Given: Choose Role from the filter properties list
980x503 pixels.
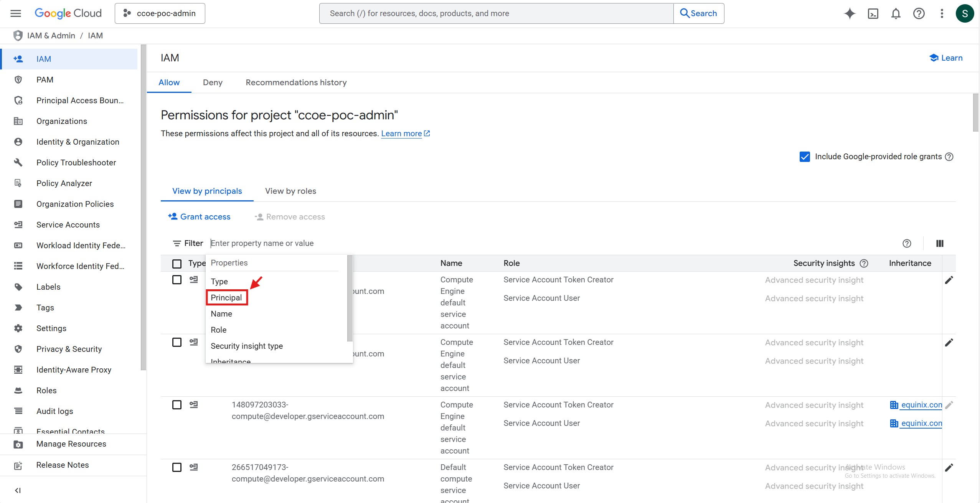Looking at the screenshot, I should (219, 330).
